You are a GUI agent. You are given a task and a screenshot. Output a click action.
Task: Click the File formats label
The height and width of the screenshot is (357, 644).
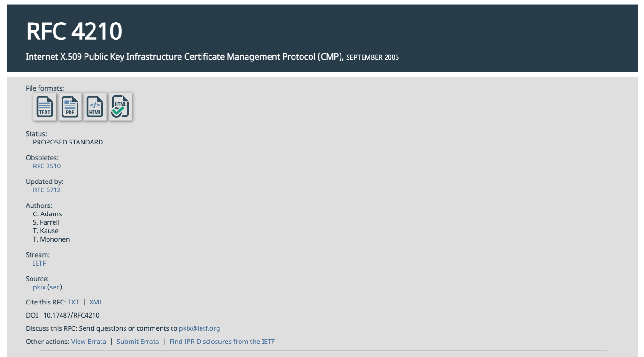pos(45,88)
